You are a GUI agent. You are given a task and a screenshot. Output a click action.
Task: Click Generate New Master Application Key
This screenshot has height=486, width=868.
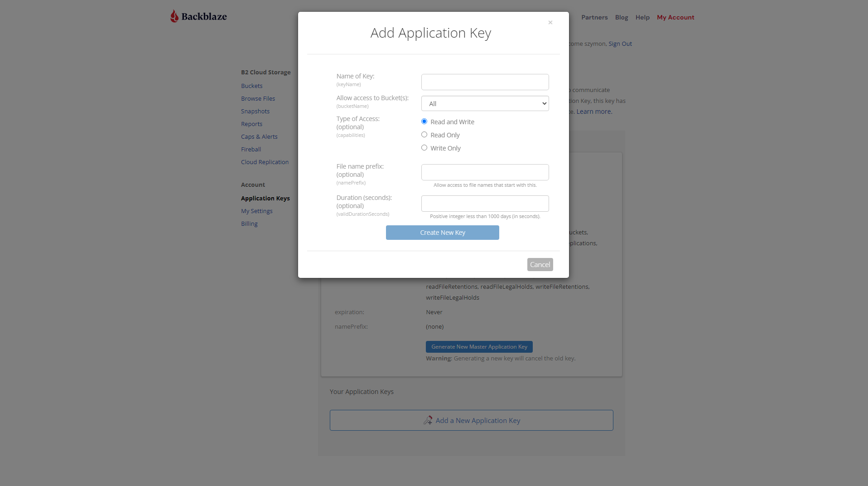click(479, 347)
